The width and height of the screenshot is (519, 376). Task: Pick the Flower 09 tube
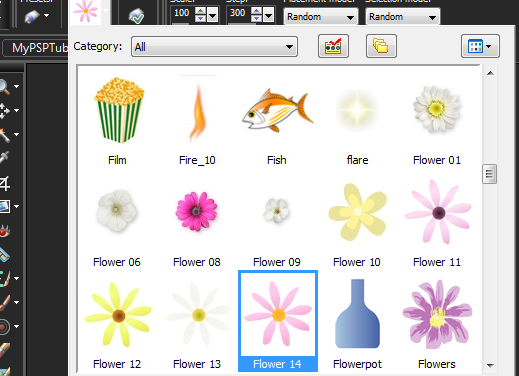click(277, 211)
